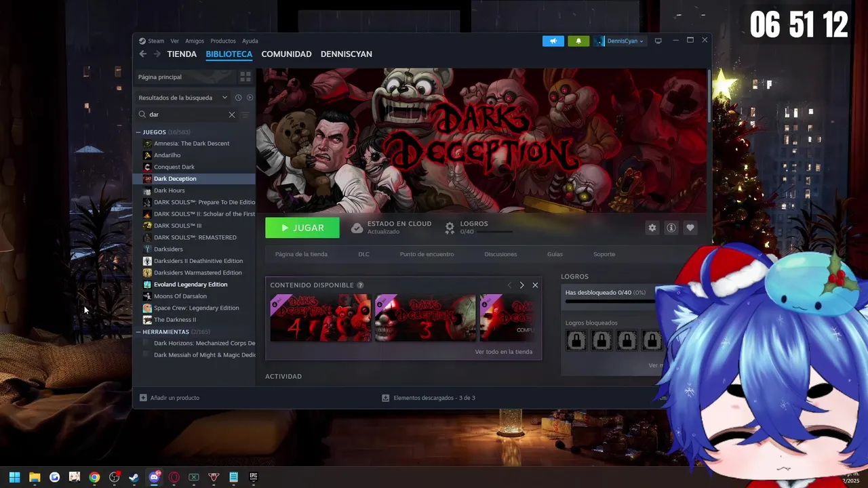Click Página principal button
This screenshot has height=488, width=868.
pyautogui.click(x=186, y=77)
